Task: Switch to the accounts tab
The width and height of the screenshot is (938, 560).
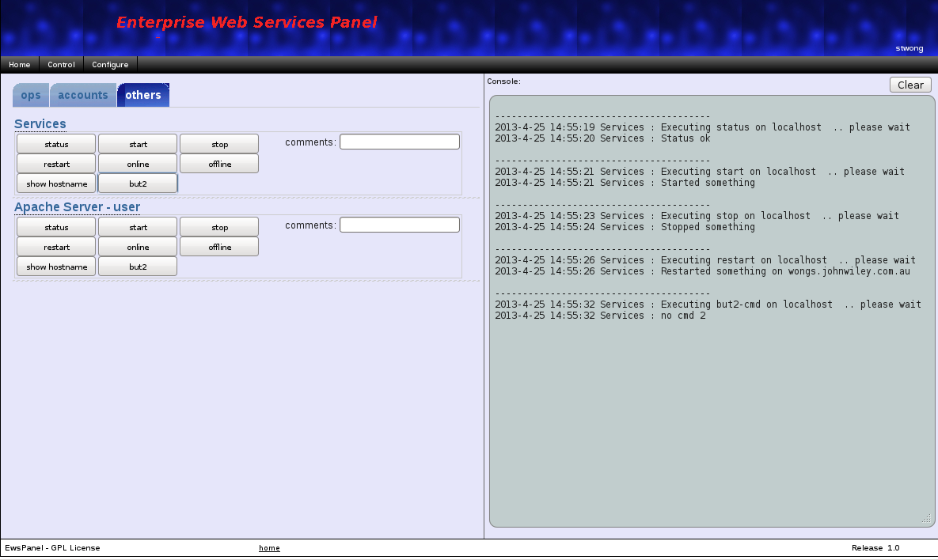Action: click(82, 95)
